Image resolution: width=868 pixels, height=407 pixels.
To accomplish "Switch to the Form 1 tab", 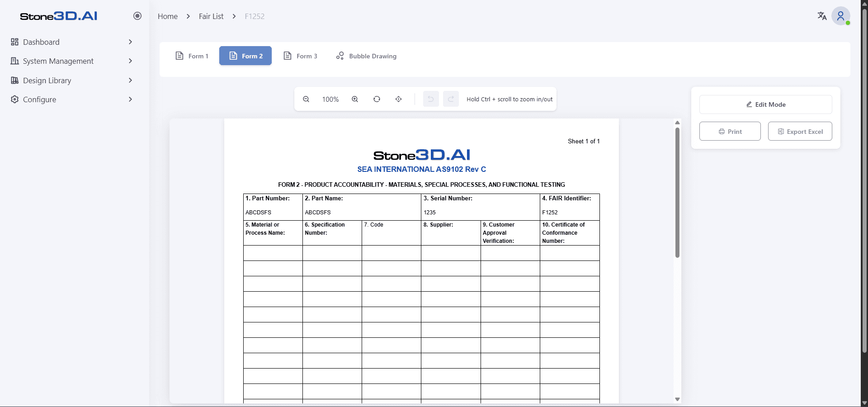I will (192, 56).
